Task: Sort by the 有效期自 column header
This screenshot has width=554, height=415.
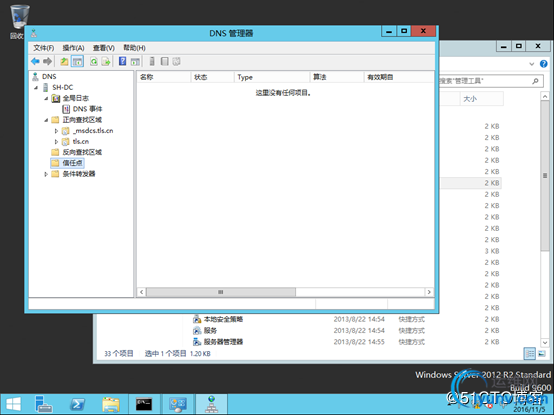Action: coord(399,77)
